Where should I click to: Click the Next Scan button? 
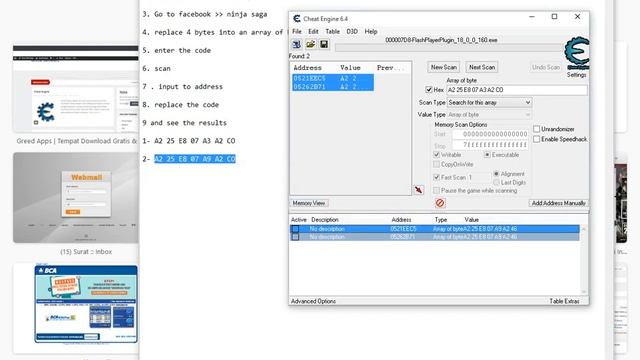point(482,67)
